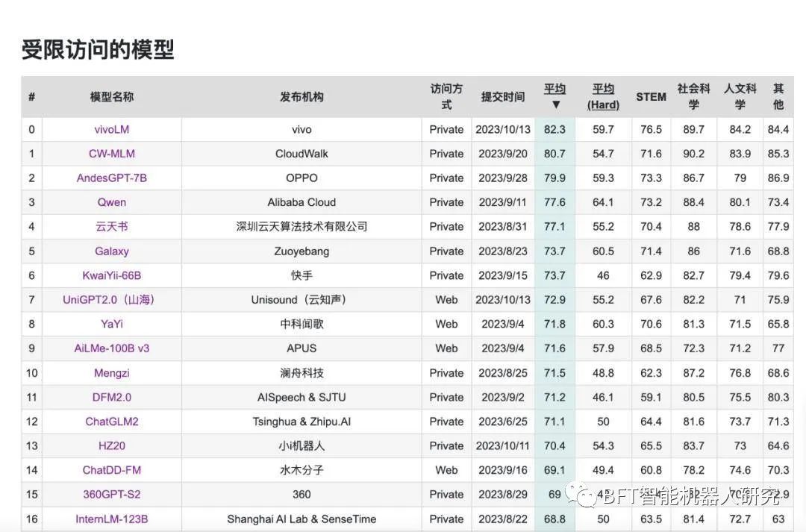Open the vivoLM model link
Image resolution: width=806 pixels, height=532 pixels.
pos(111,130)
